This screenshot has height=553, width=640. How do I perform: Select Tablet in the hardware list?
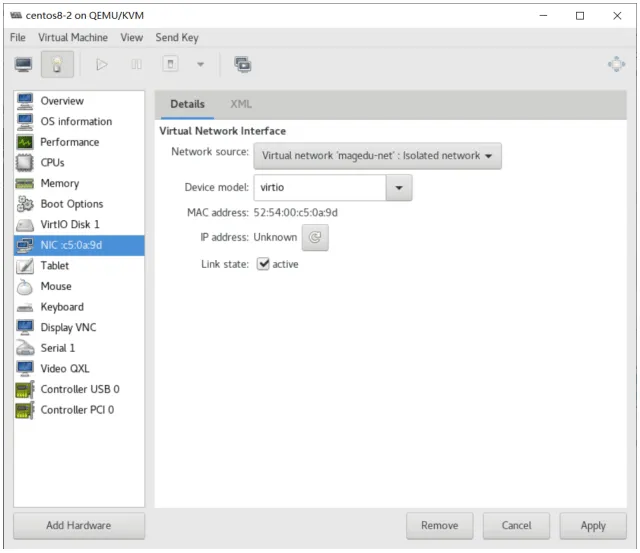coord(79,266)
